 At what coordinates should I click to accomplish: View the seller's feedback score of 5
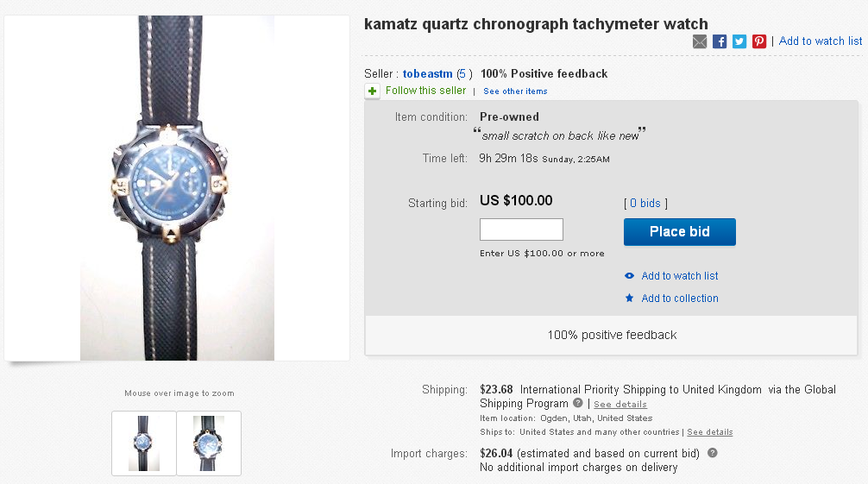click(x=462, y=74)
